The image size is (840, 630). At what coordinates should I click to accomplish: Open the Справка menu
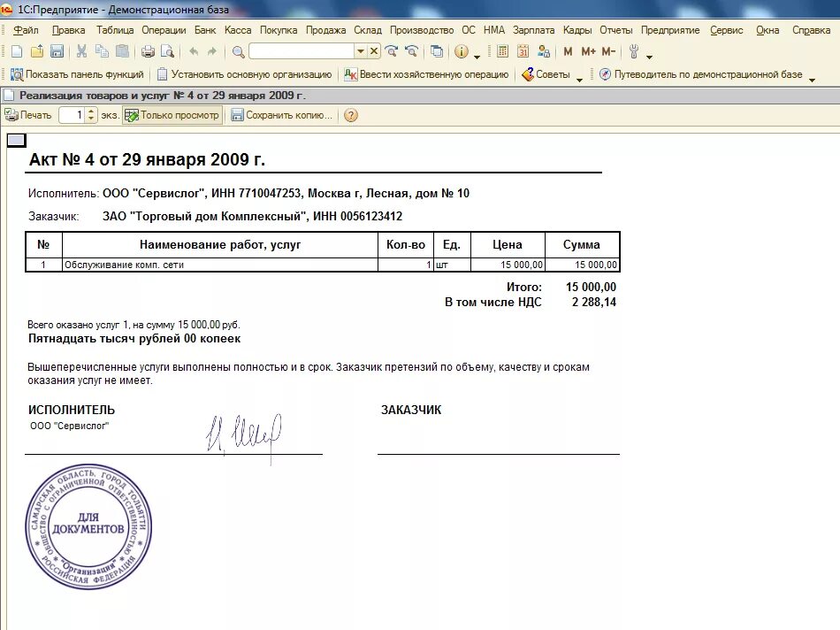(811, 30)
